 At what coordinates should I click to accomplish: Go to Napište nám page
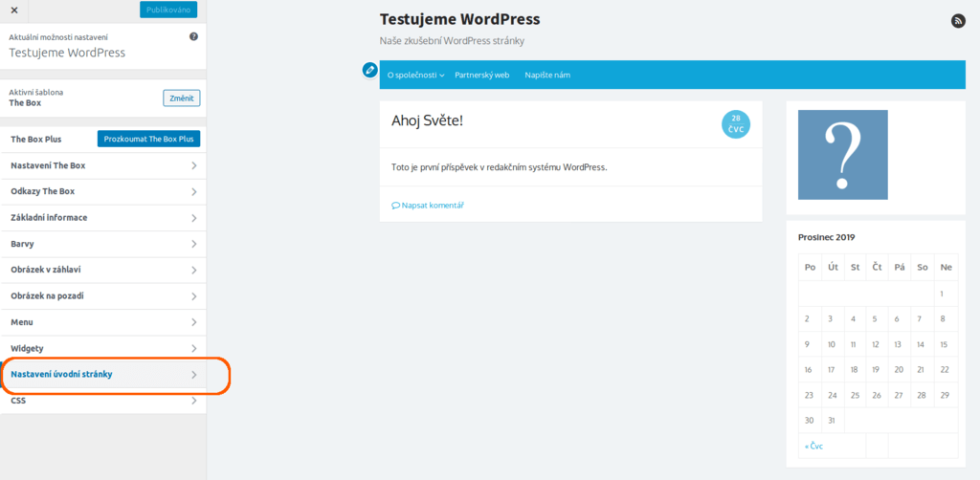point(547,75)
